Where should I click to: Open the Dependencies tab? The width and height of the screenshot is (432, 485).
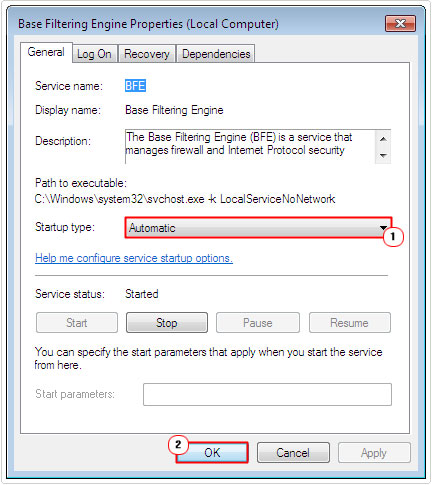(x=216, y=54)
